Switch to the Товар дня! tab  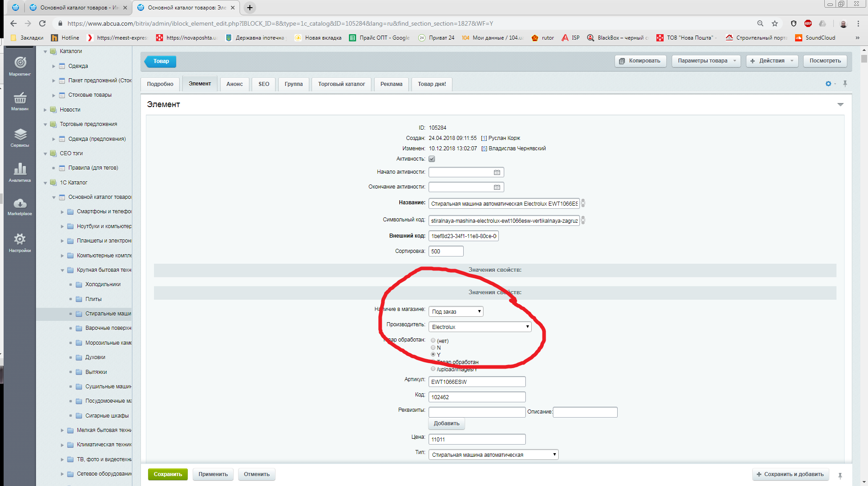[x=432, y=84]
